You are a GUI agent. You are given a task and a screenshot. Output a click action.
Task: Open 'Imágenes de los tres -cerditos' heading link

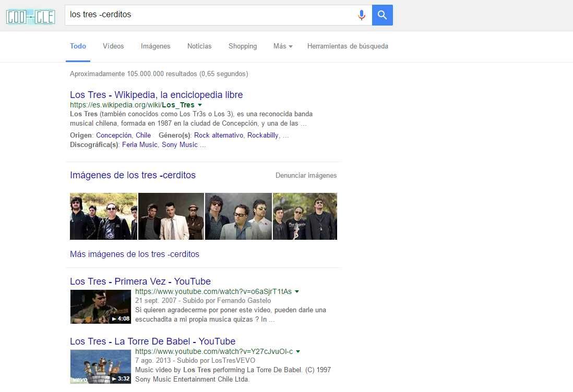[x=133, y=175]
